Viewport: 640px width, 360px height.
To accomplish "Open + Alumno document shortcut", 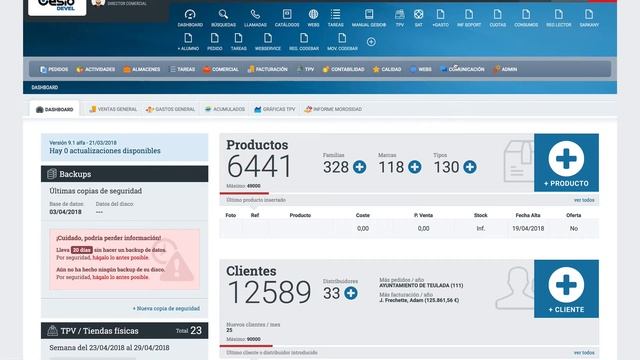I will point(188,42).
